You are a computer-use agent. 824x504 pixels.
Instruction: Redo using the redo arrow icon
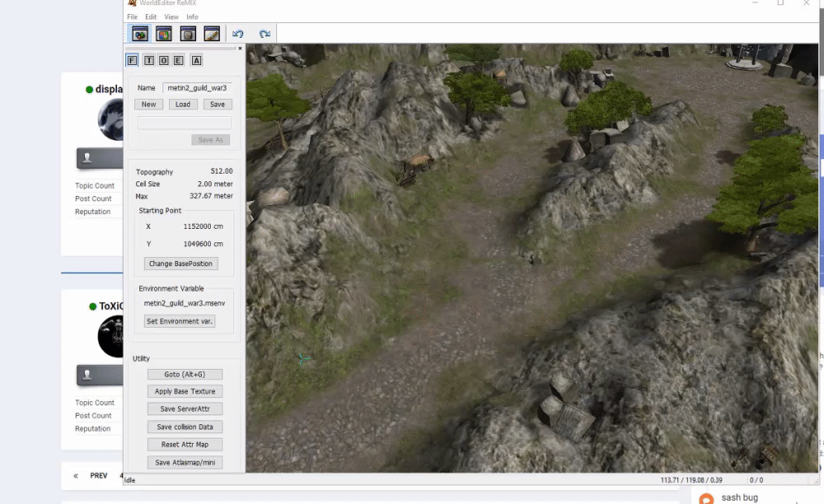265,34
